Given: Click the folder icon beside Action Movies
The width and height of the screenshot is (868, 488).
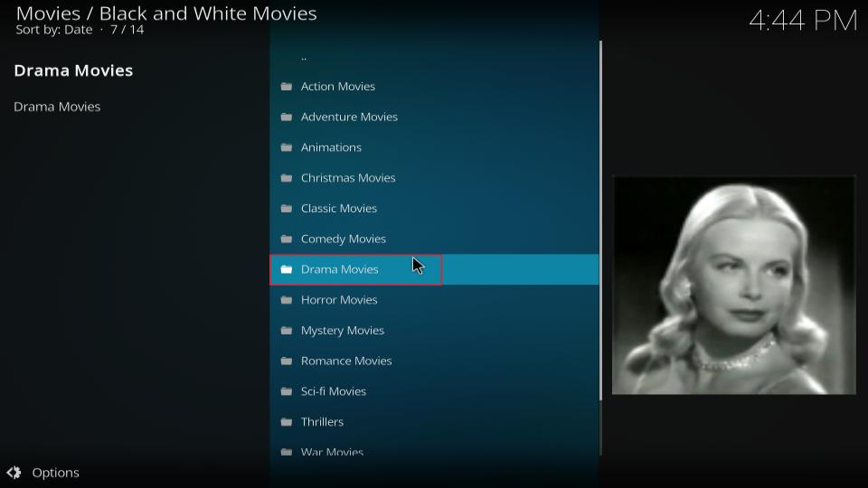Looking at the screenshot, I should click(287, 87).
